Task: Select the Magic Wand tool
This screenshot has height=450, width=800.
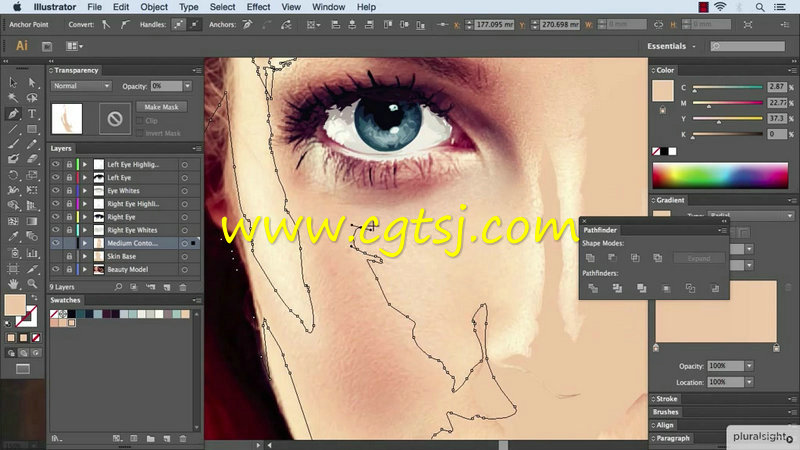Action: point(13,97)
